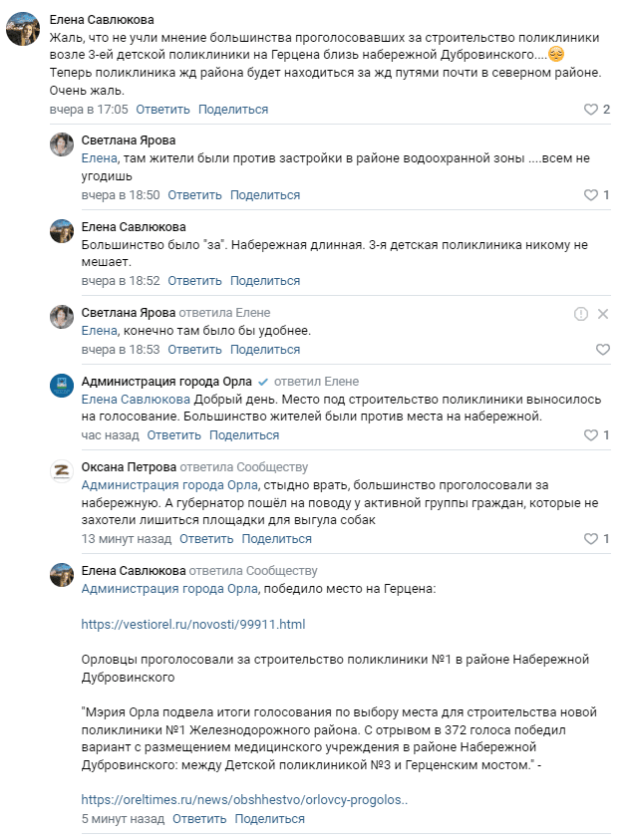Open the Администрация города Орла avatar

[62, 386]
